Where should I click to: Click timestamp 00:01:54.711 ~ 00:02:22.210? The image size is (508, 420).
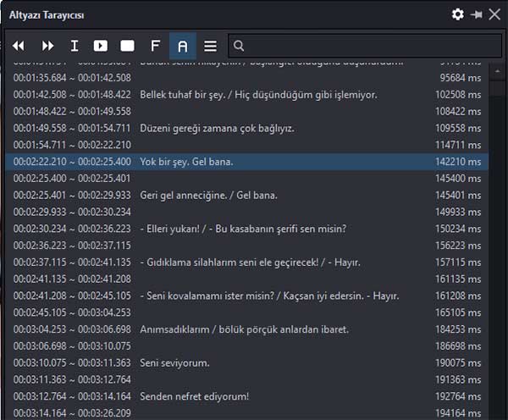click(72, 145)
